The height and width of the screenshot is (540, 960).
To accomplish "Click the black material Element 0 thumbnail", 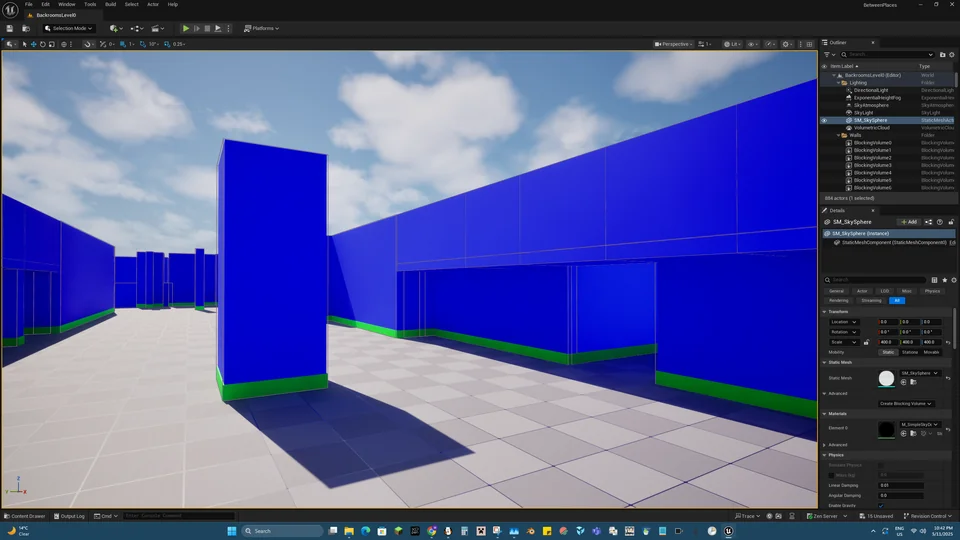I will (886, 429).
